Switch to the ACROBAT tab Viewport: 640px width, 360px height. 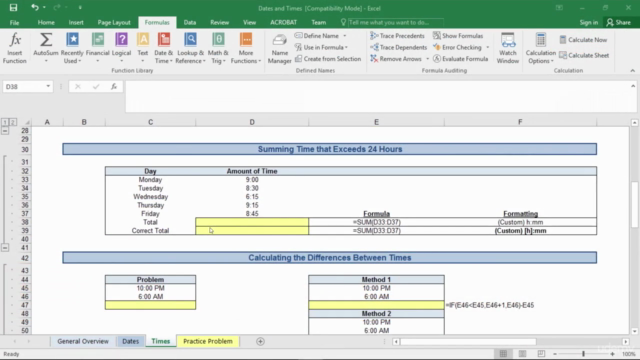(283, 22)
